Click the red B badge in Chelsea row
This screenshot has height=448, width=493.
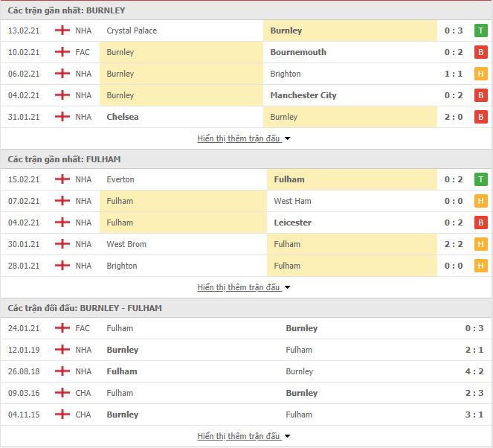click(481, 117)
